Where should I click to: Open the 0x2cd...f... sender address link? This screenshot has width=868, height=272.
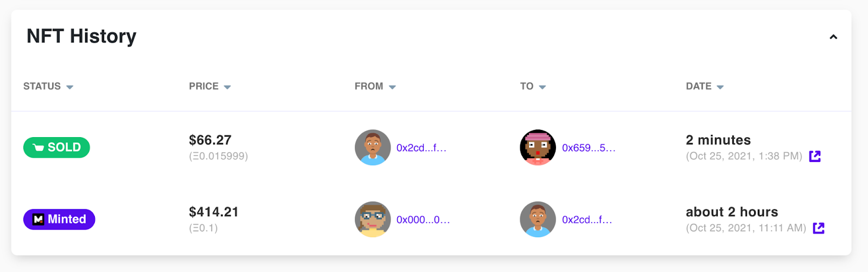[422, 148]
